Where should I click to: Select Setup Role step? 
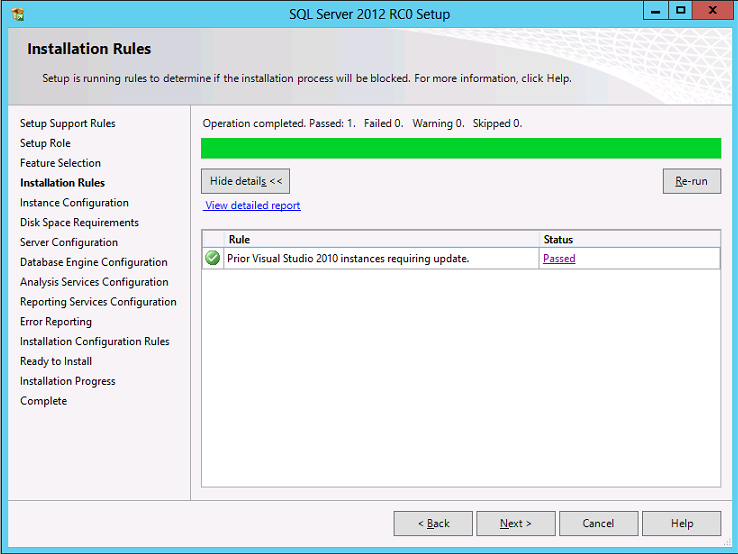45,143
